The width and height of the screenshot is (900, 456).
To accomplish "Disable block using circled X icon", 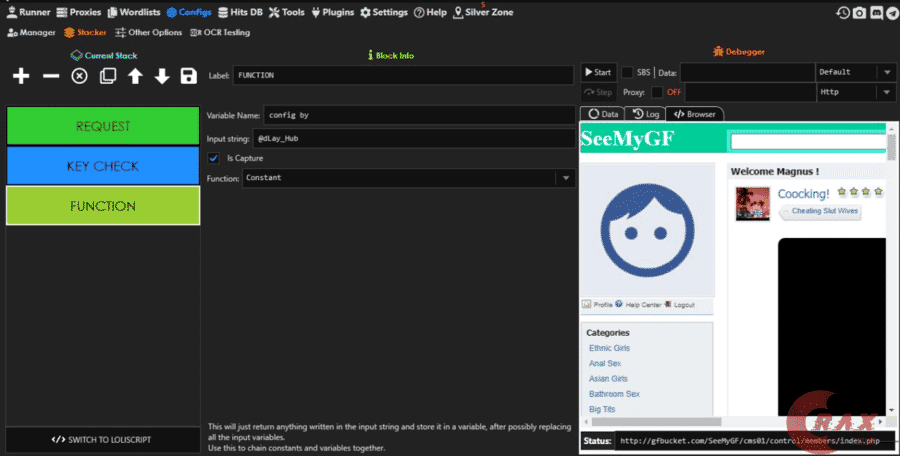I will click(x=79, y=76).
